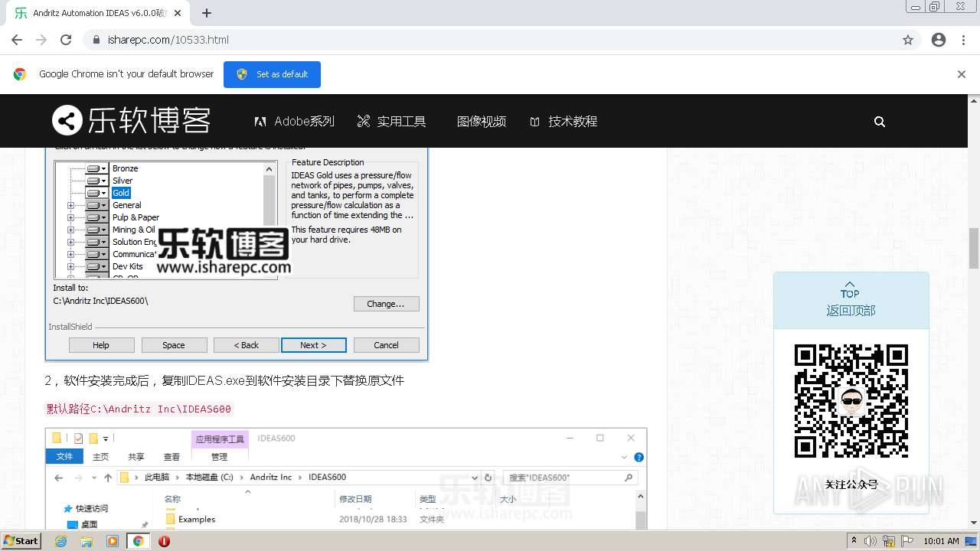The height and width of the screenshot is (551, 980).
Task: Dismiss the default browser infobar
Action: pos(962,74)
